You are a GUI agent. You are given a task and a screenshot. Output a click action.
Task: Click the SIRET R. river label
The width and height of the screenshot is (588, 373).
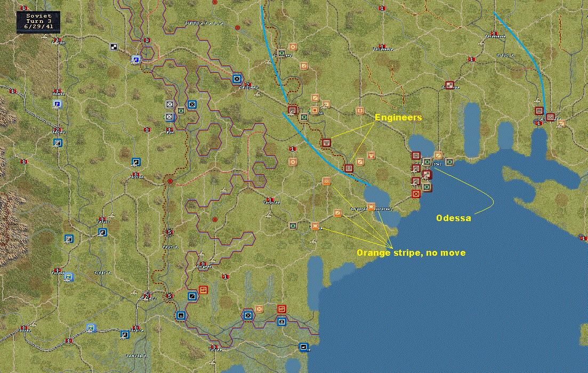click(x=102, y=273)
